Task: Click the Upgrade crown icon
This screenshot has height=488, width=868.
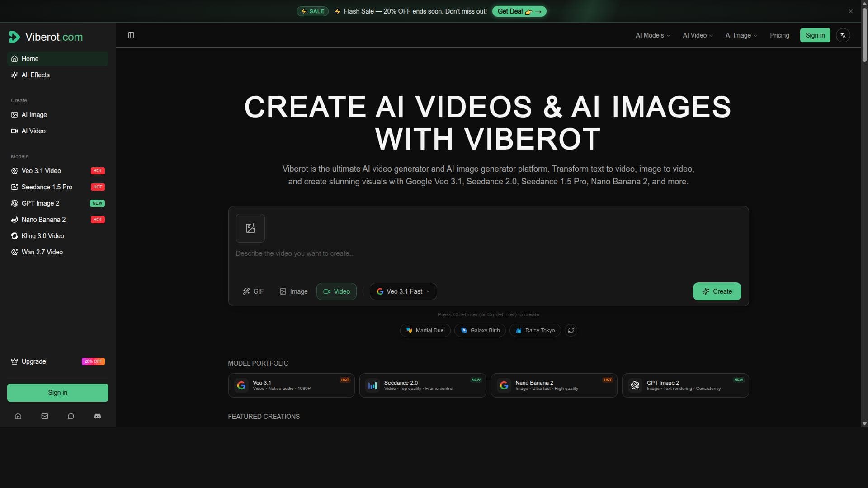Action: pos(14,361)
